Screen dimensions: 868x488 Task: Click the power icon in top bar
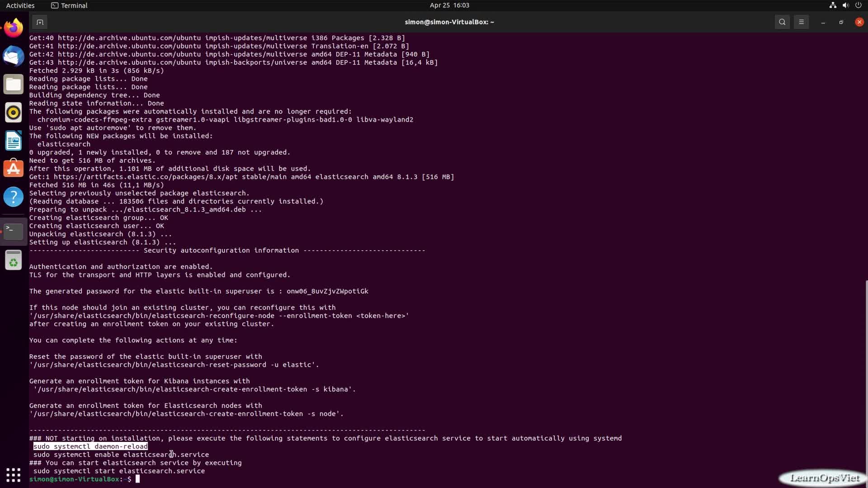[x=858, y=5]
